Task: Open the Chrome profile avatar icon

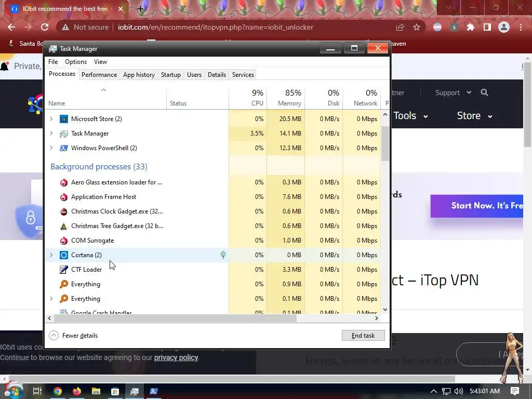Action: (504, 27)
